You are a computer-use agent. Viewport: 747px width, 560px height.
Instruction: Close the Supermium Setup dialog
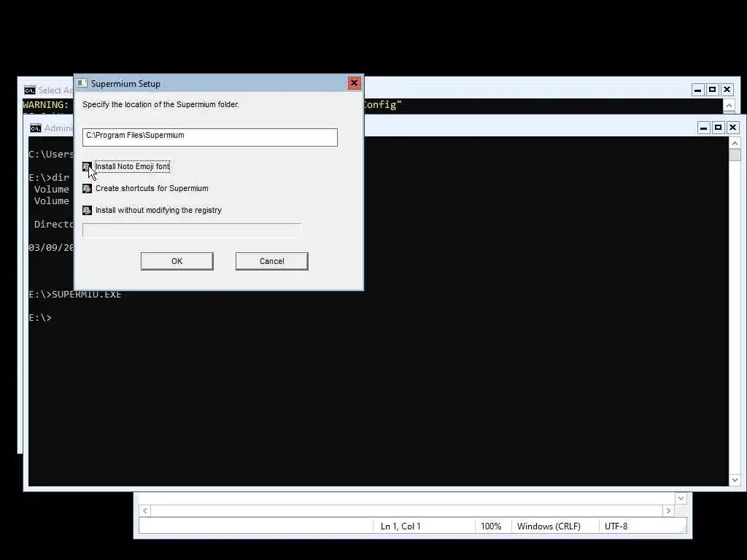(354, 83)
